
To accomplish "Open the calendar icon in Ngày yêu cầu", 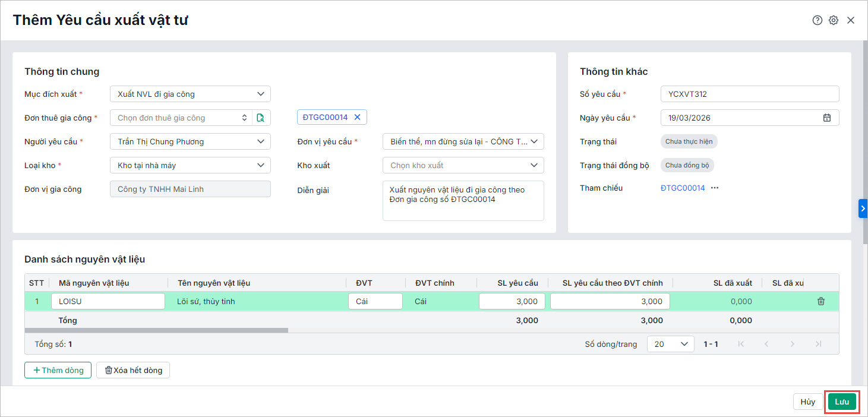I will (826, 118).
